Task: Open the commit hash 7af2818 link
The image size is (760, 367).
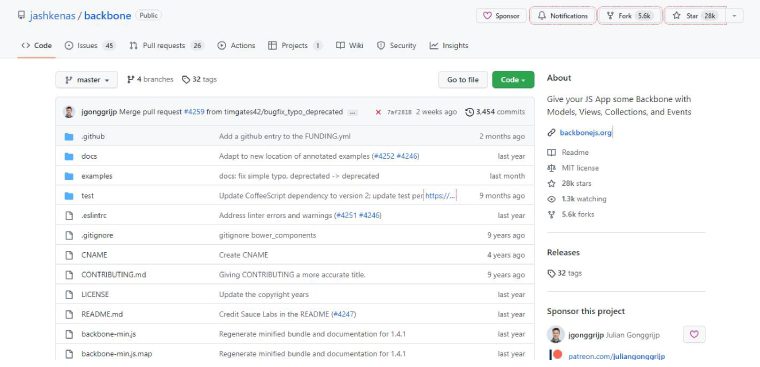Action: (x=399, y=112)
